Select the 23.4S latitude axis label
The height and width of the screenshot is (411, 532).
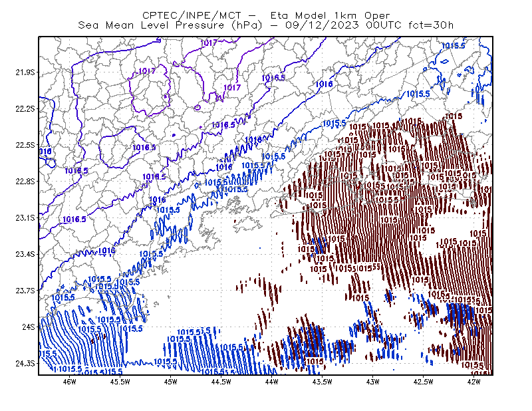[25, 254]
